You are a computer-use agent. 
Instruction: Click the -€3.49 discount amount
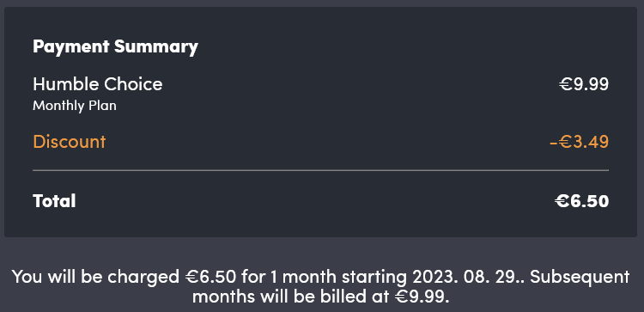[579, 142]
